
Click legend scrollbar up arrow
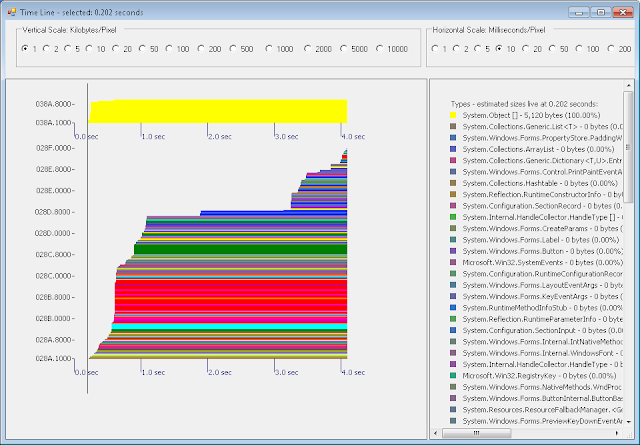click(628, 85)
